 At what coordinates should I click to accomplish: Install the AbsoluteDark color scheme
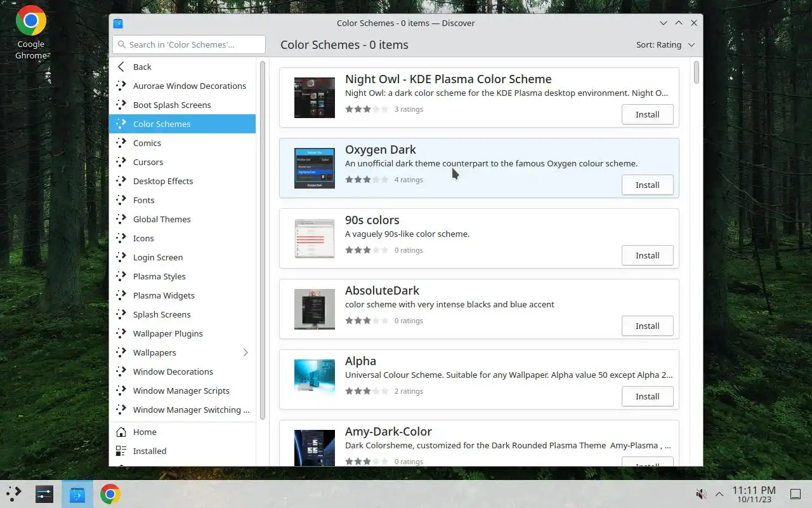647,326
